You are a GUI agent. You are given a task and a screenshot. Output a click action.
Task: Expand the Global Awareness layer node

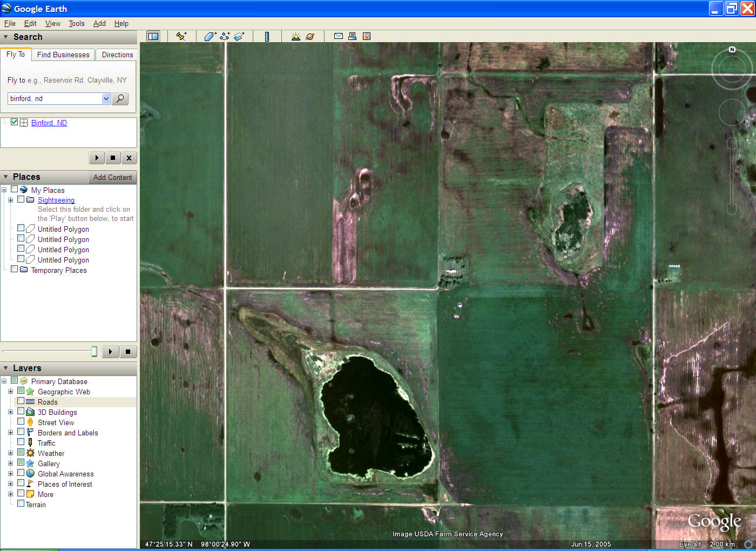pyautogui.click(x=10, y=474)
